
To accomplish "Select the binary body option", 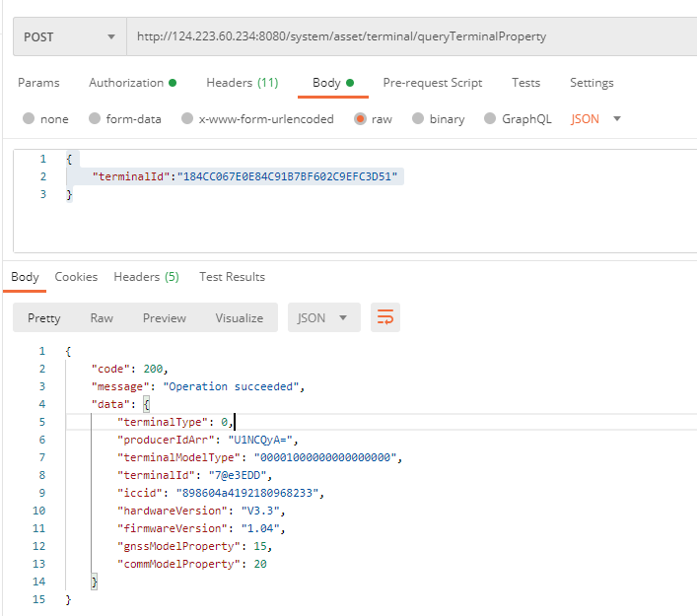I will pos(418,119).
